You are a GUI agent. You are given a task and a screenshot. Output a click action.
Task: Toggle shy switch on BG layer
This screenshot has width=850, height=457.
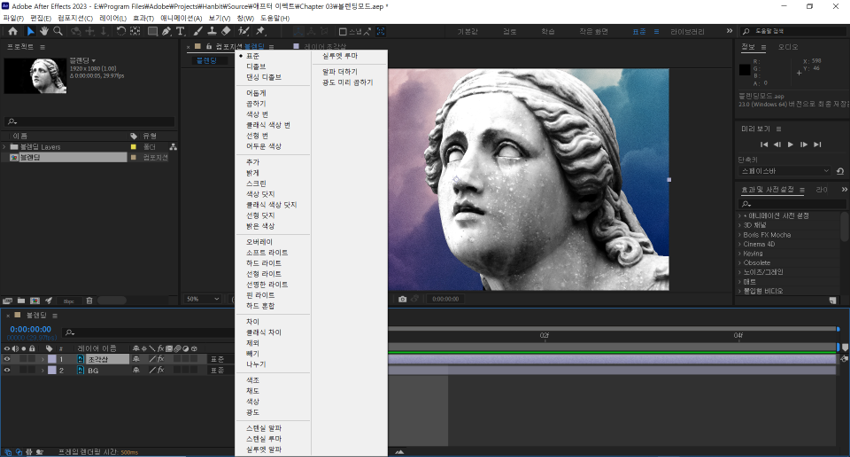tap(136, 370)
